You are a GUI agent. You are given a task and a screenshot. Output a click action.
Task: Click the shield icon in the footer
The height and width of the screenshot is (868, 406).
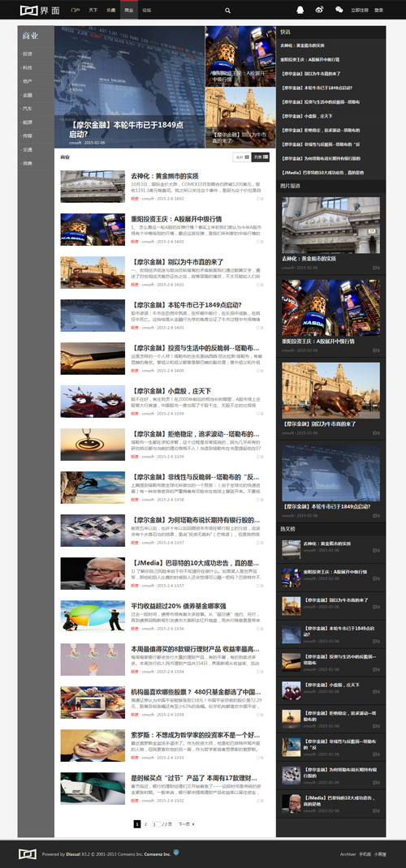(175, 853)
